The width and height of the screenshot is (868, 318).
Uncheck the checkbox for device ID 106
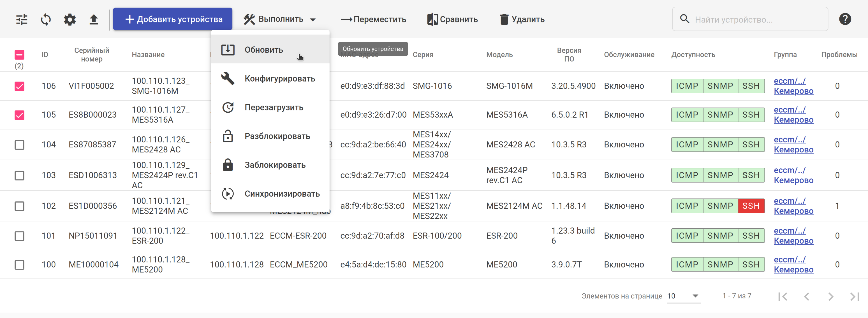(20, 86)
